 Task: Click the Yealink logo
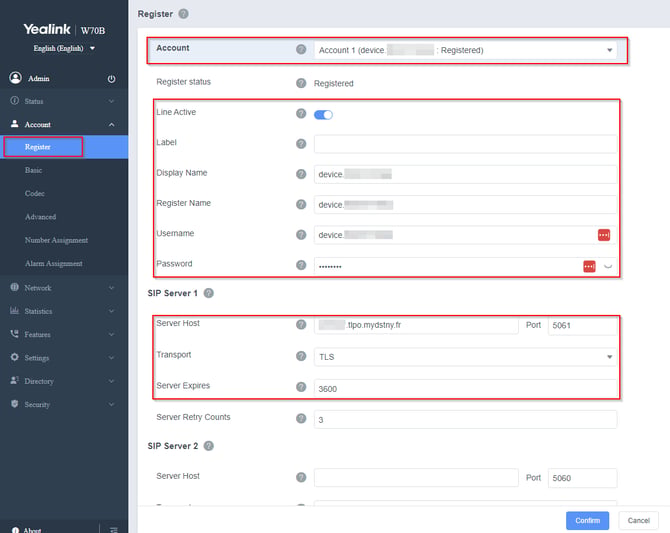pyautogui.click(x=47, y=29)
